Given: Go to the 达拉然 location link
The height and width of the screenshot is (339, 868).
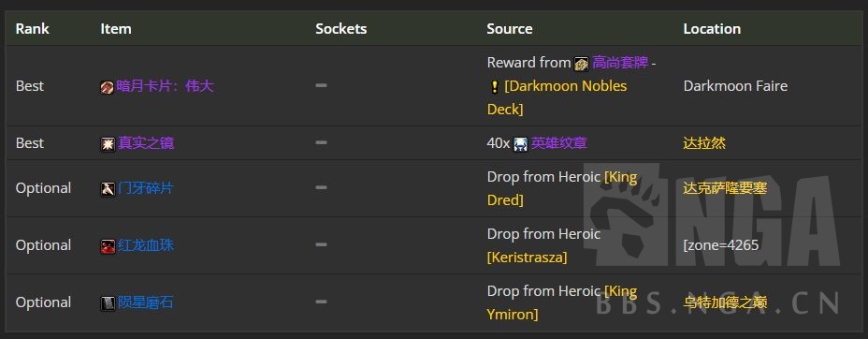Looking at the screenshot, I should click(x=704, y=143).
